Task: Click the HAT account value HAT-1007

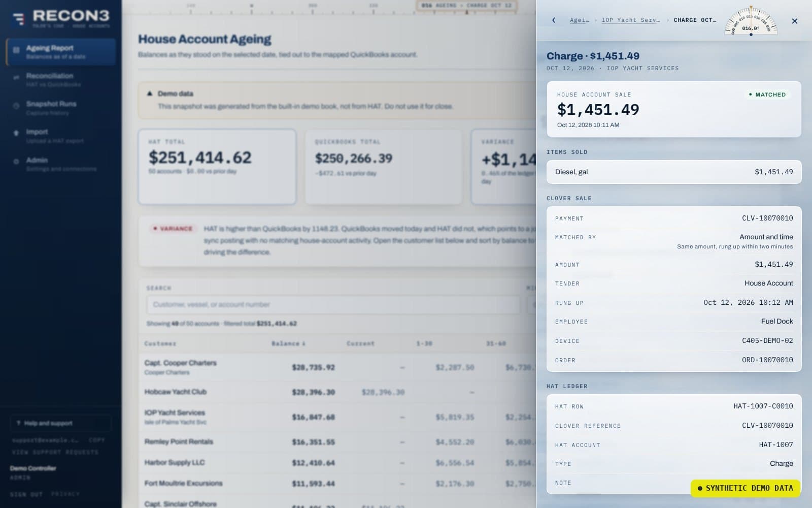Action: [x=776, y=444]
